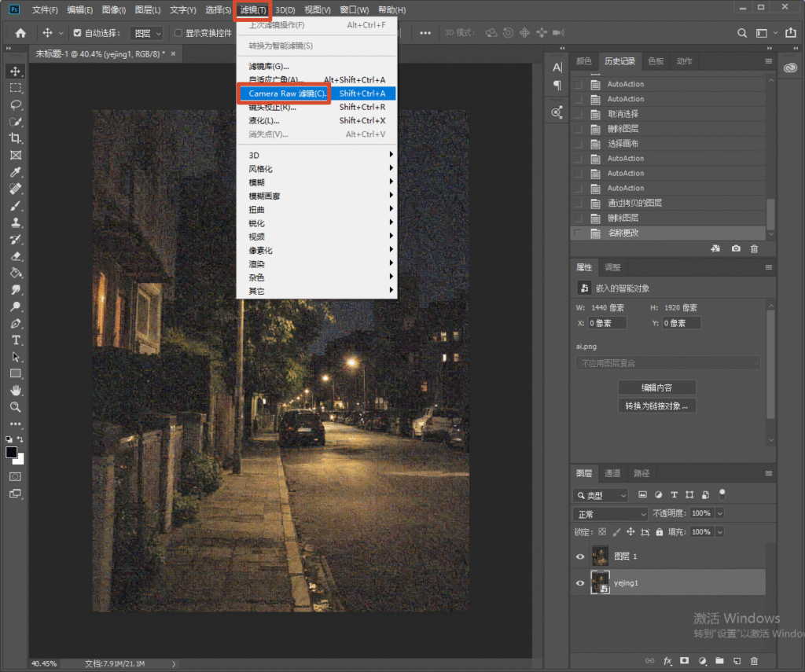
Task: Expand the 杂色 submenu
Action: [x=316, y=277]
